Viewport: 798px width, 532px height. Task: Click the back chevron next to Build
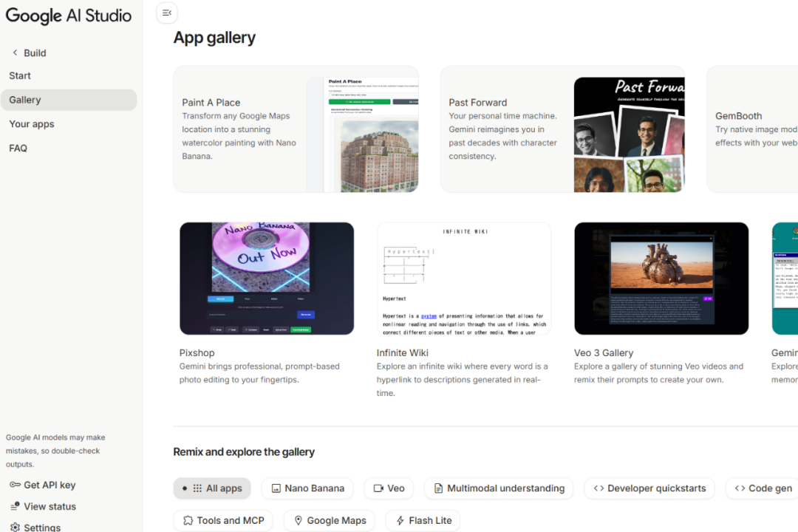pos(15,53)
